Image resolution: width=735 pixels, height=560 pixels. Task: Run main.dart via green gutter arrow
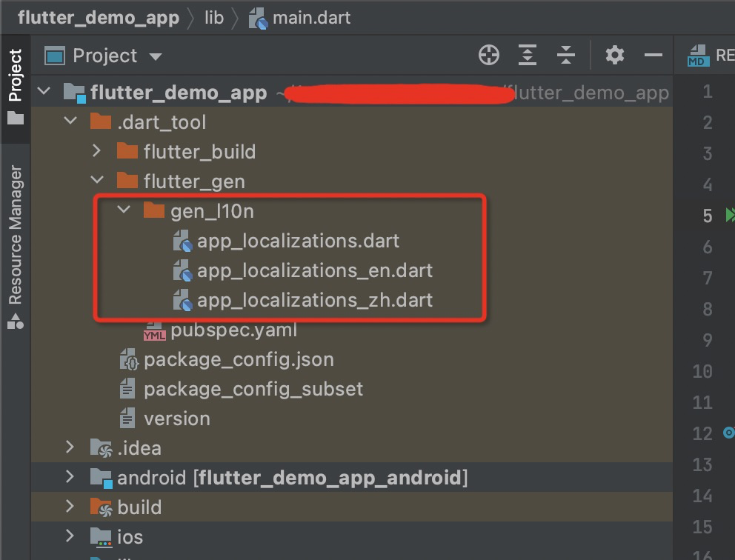729,216
